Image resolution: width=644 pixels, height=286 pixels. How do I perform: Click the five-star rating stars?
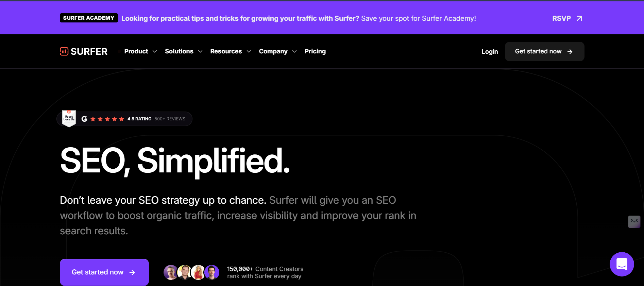pos(107,119)
